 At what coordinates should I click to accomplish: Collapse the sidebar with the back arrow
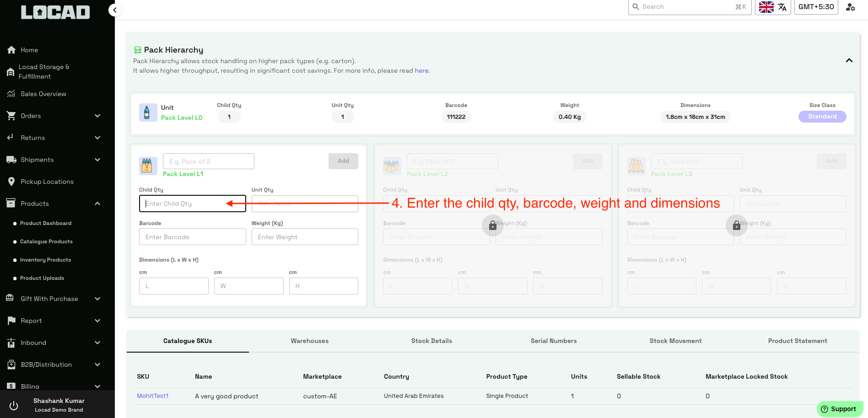pyautogui.click(x=115, y=10)
